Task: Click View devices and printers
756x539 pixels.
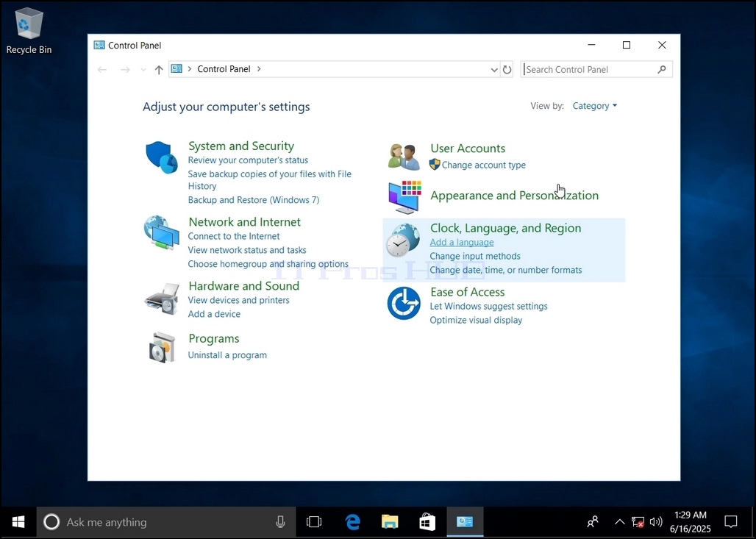Action: 239,300
